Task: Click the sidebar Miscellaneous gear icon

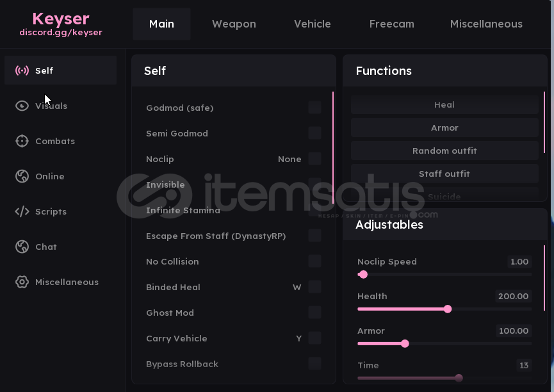Action: click(x=22, y=282)
